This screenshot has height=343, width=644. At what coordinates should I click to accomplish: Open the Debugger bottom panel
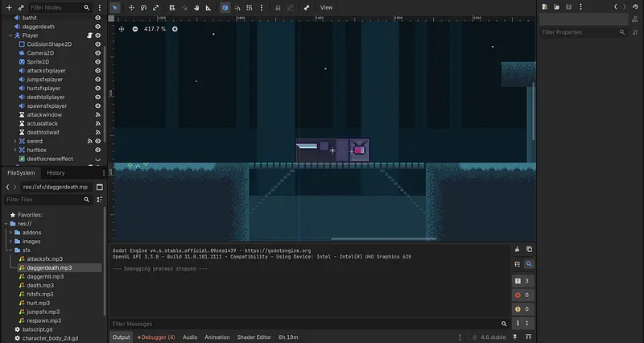(x=156, y=337)
